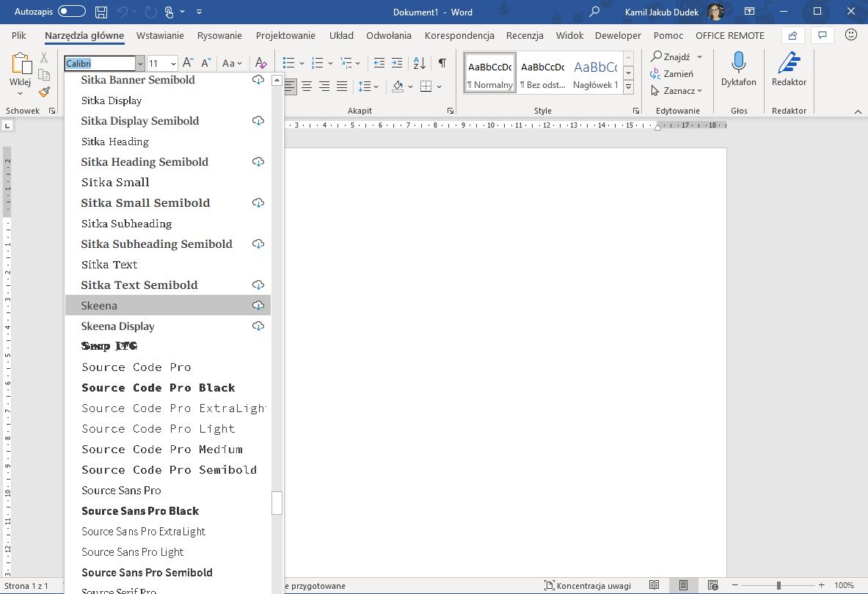Viewport: 868px width, 594px height.
Task: Toggle align right
Action: [x=324, y=87]
